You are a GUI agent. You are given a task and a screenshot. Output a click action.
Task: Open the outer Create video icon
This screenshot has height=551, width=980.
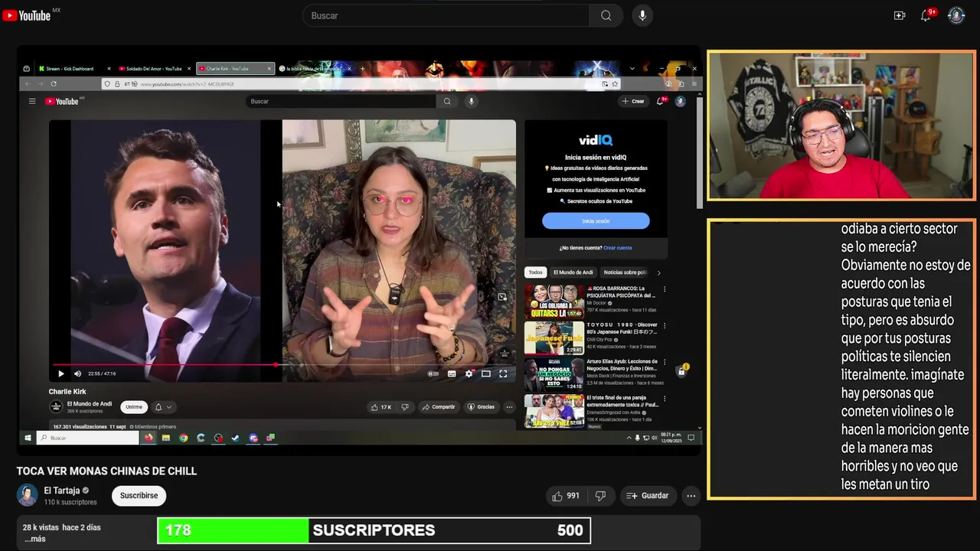coord(900,15)
